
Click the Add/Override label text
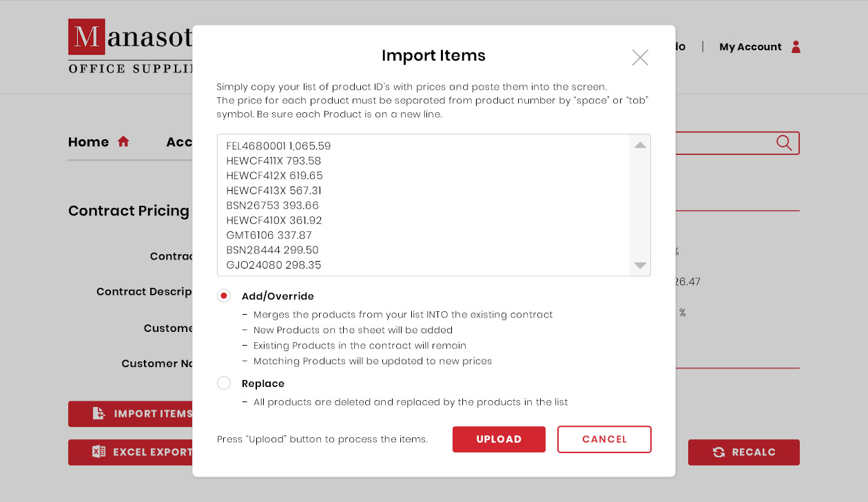click(278, 296)
